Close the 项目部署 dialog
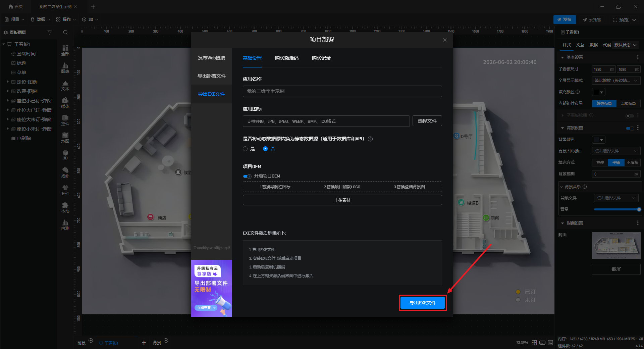Screen dimensions: 644x349 pos(445,40)
